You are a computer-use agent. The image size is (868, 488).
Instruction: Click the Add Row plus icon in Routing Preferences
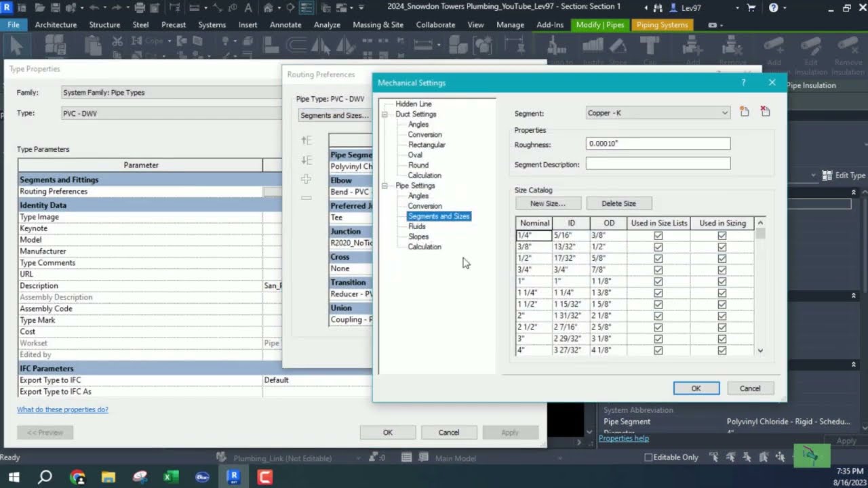click(307, 179)
